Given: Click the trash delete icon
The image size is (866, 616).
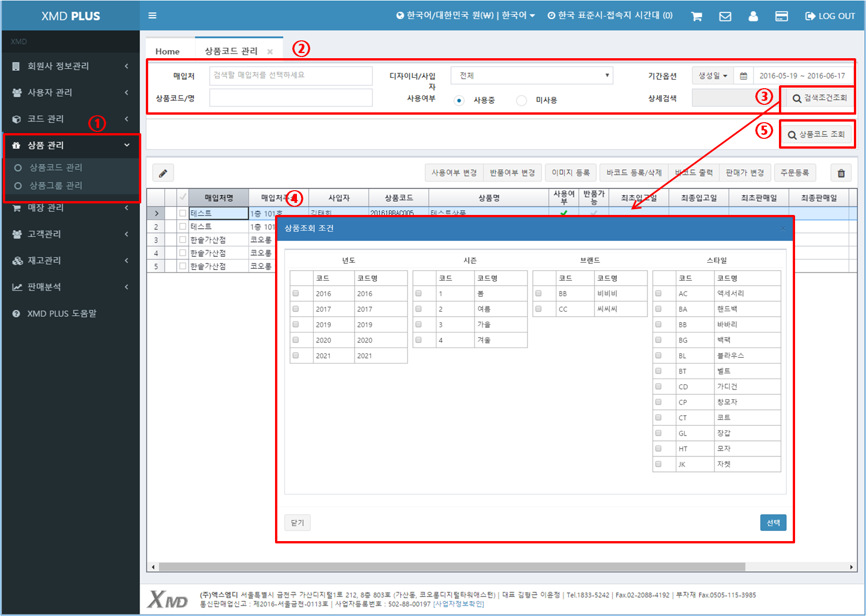Looking at the screenshot, I should [x=841, y=173].
